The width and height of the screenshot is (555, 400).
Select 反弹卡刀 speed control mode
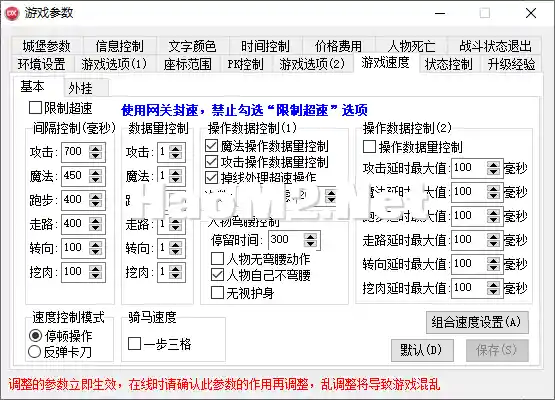[60, 352]
